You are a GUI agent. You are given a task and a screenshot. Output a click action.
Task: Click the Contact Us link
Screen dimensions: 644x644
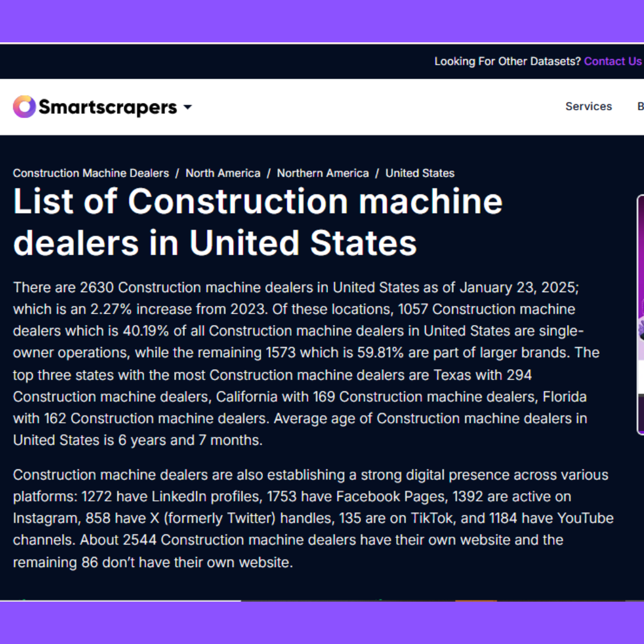click(x=612, y=61)
